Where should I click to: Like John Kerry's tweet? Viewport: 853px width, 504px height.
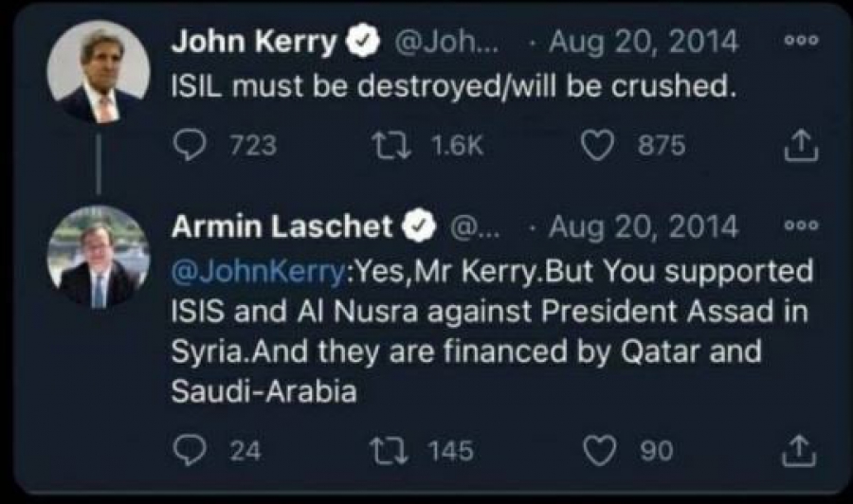(x=597, y=145)
